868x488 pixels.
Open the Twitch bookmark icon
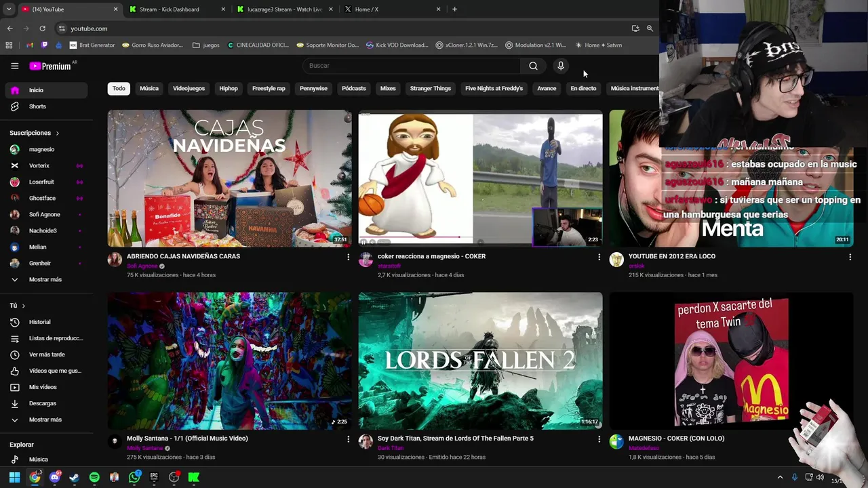tap(45, 45)
